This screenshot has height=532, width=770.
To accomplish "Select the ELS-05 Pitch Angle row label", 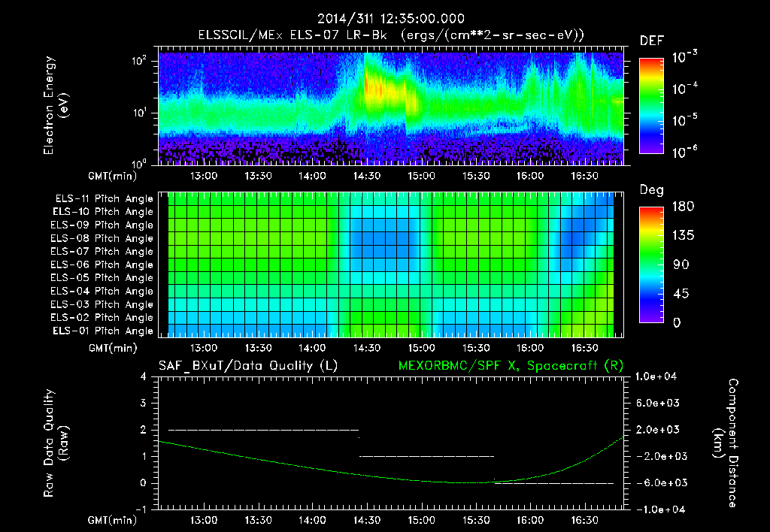I will [102, 278].
